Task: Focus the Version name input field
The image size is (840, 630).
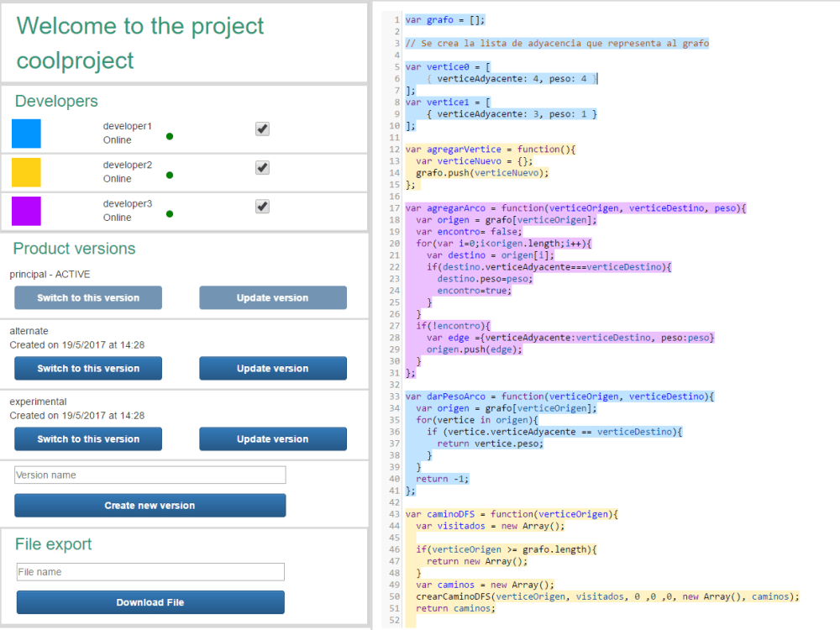Action: coord(150,475)
